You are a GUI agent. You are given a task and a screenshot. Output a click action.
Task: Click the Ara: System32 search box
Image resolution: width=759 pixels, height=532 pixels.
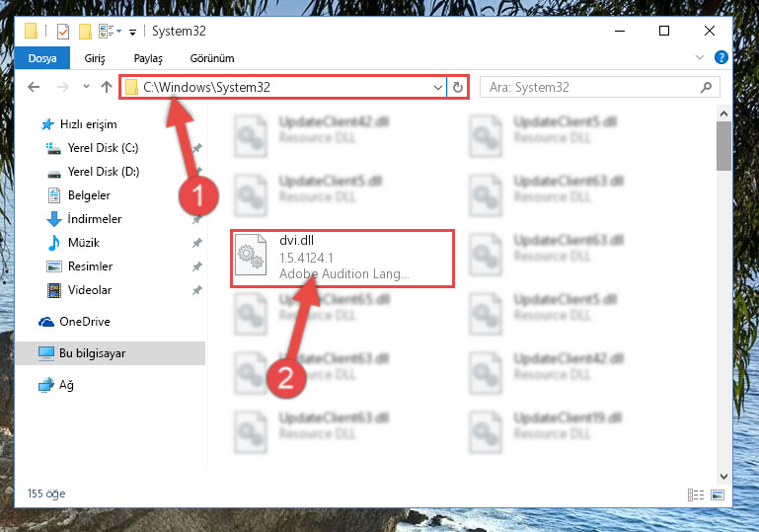(600, 88)
